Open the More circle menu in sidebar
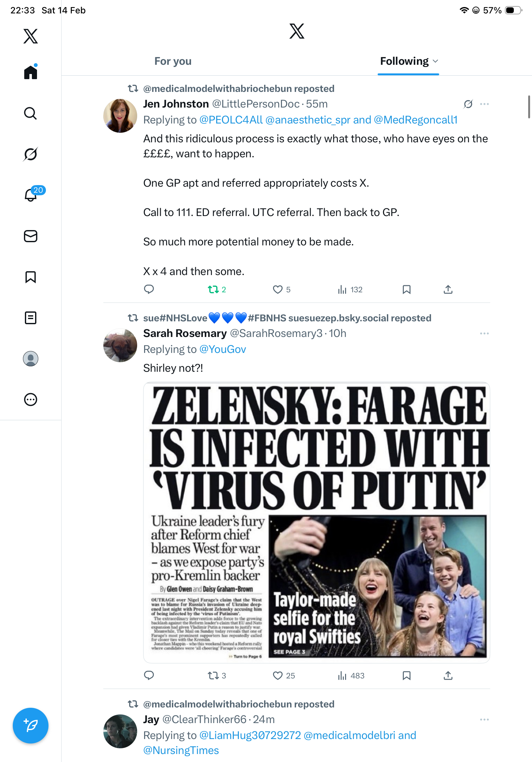 31,400
